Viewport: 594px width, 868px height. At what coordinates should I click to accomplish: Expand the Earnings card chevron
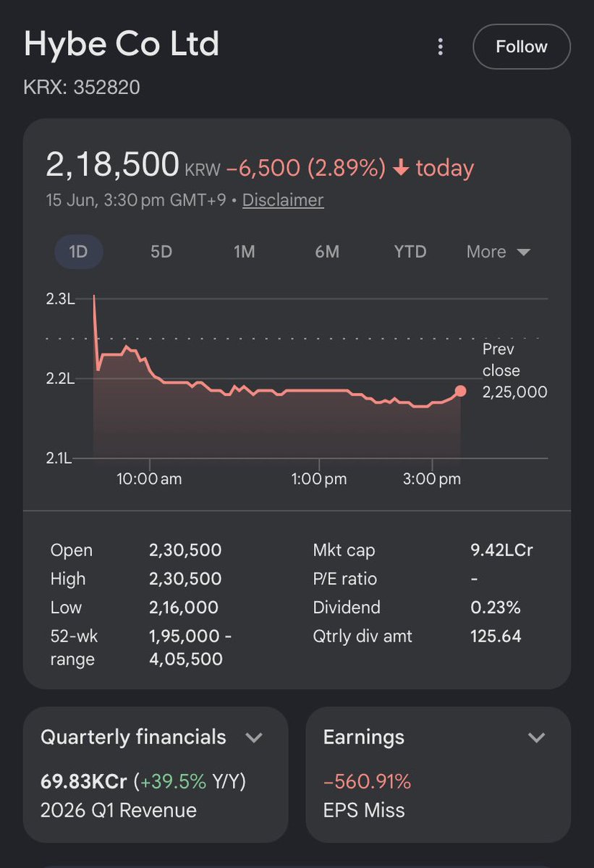pyautogui.click(x=536, y=738)
